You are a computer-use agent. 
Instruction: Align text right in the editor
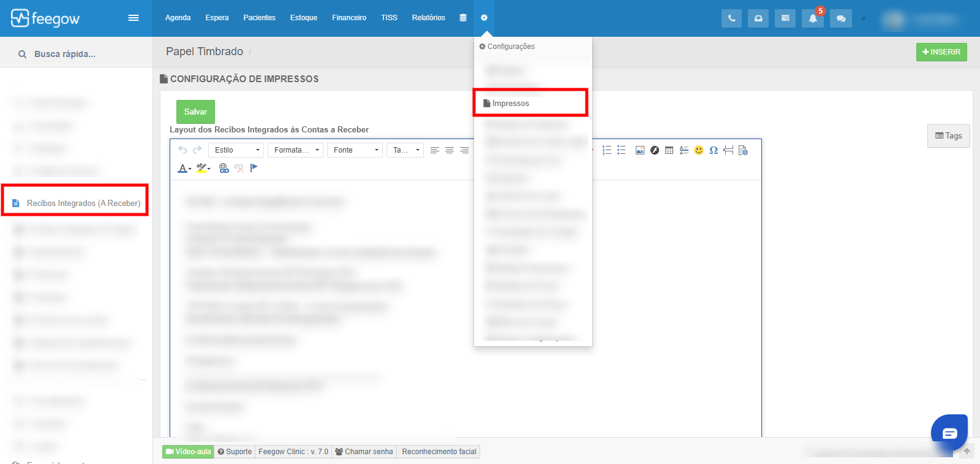click(x=464, y=150)
